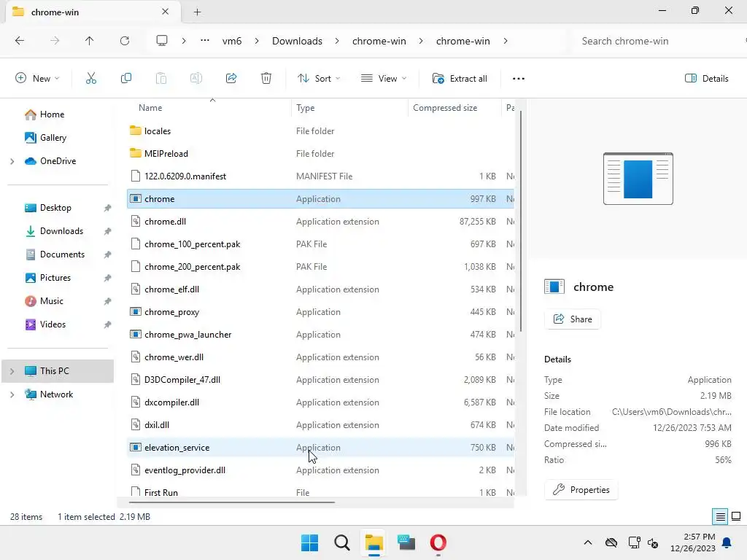Switch to large thumbnails view icon
This screenshot has width=747, height=560.
736,517
